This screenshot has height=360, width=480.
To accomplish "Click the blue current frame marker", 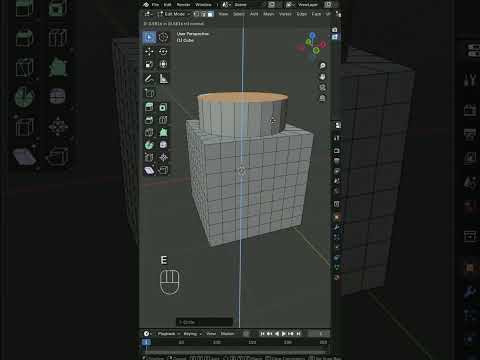I will point(146,342).
